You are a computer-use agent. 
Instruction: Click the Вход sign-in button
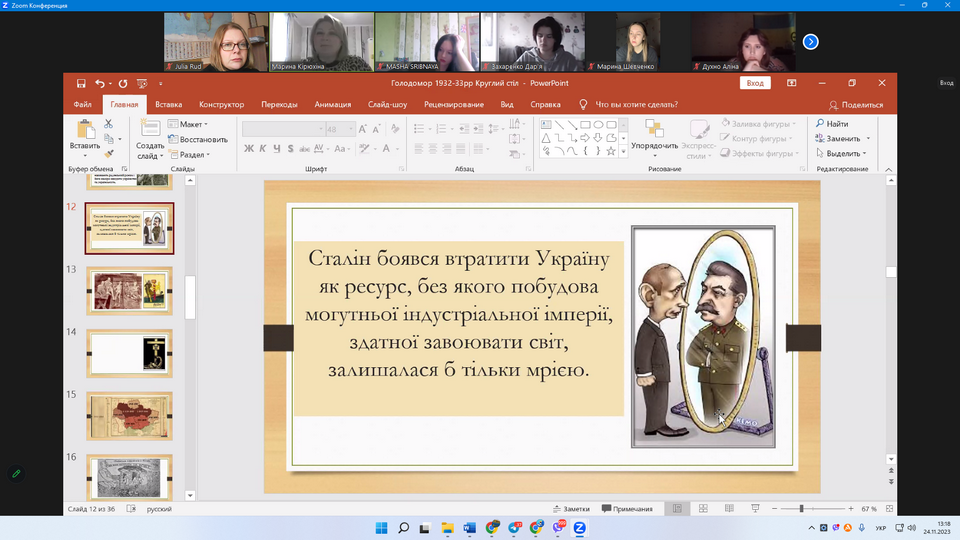[755, 84]
